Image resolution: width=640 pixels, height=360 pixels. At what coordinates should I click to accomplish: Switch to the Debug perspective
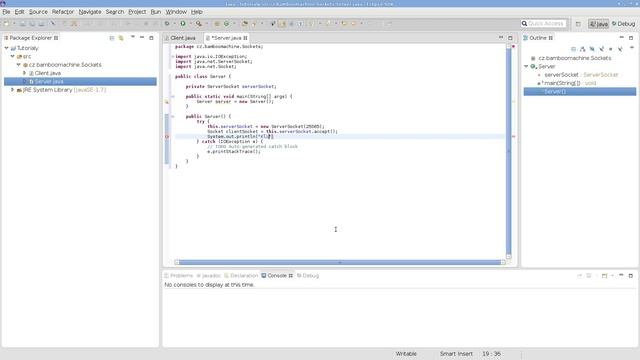(623, 24)
